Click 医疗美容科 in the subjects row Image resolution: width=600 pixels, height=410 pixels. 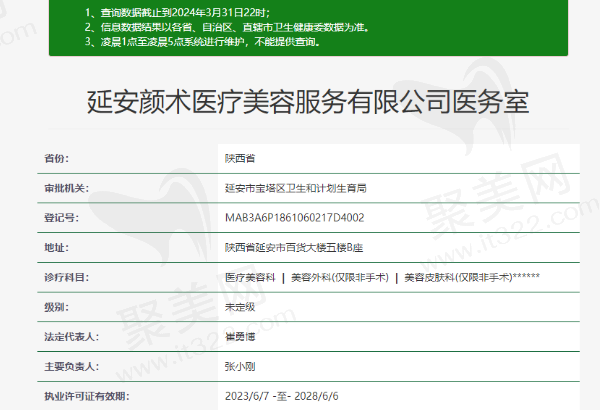click(250, 277)
